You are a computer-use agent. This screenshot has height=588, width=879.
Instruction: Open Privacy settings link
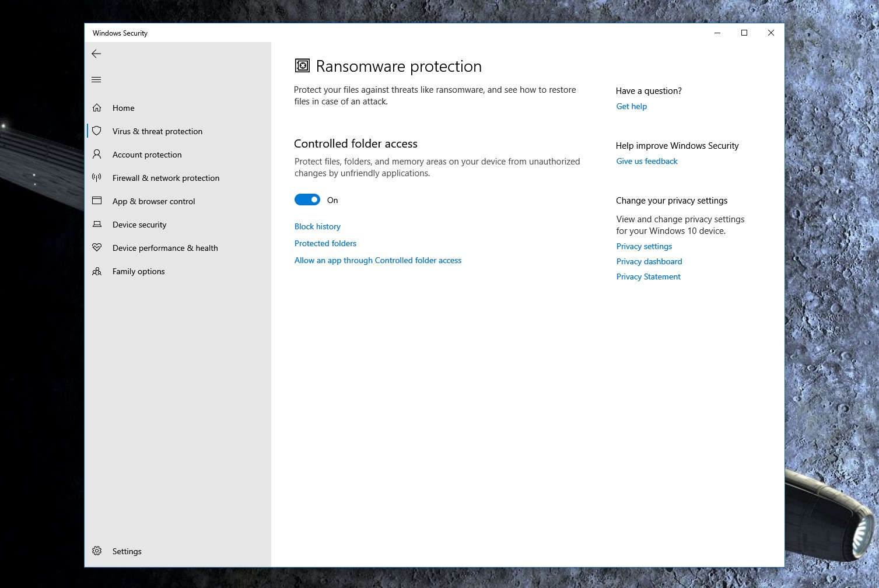[644, 246]
